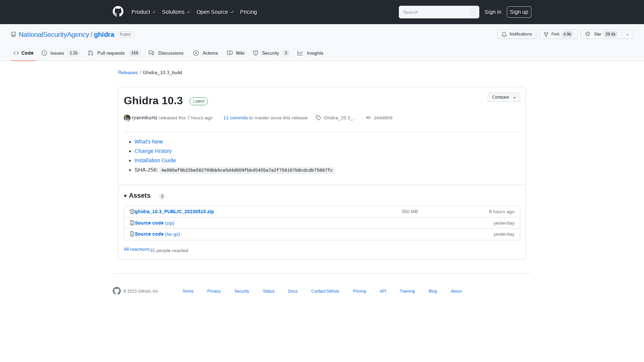Collapse the Assets section triangle

(125, 196)
